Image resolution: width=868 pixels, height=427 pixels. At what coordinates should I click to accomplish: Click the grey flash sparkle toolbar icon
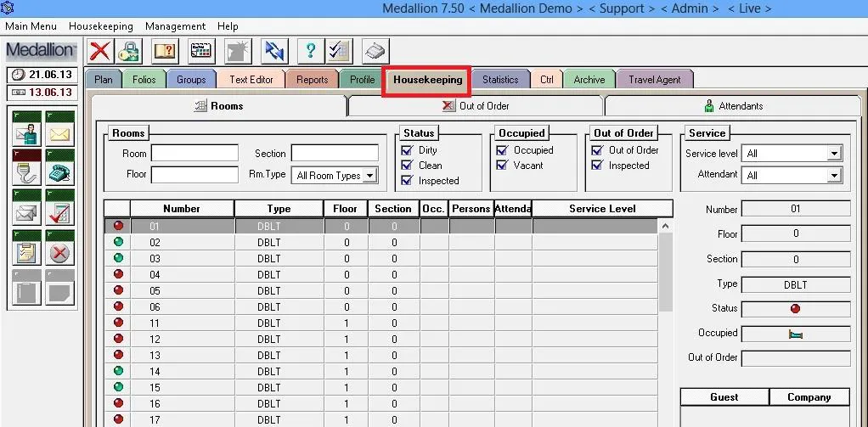tap(238, 52)
